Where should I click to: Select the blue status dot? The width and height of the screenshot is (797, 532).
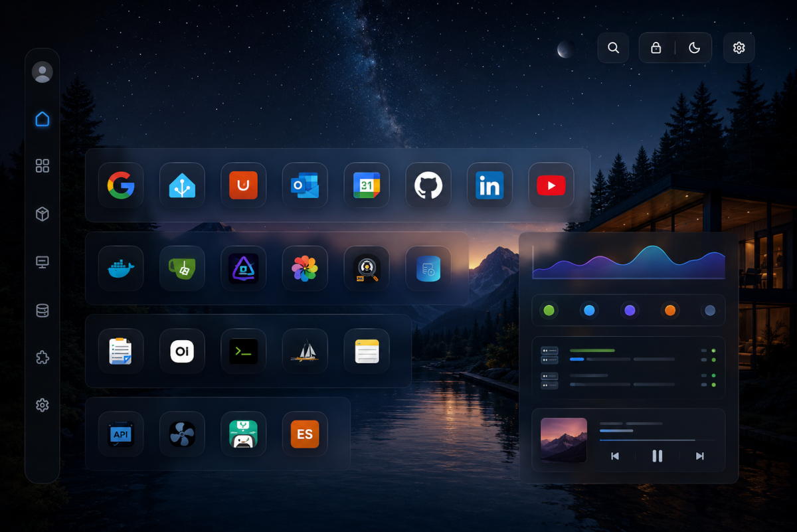[x=589, y=310]
